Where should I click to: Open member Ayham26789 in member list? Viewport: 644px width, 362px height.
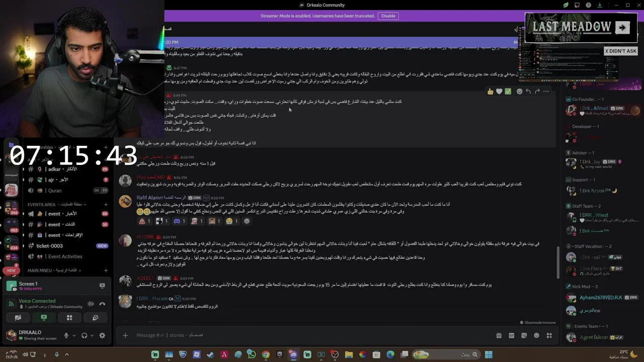click(601, 298)
